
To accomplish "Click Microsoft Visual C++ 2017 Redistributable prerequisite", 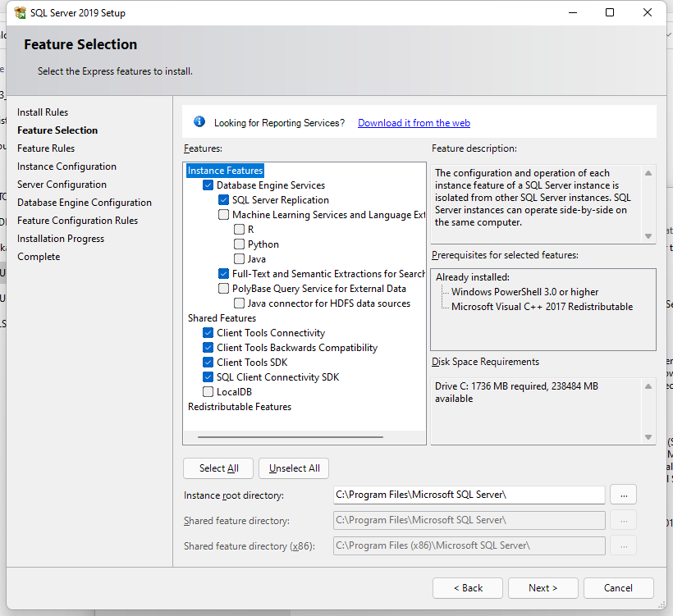I will (542, 307).
